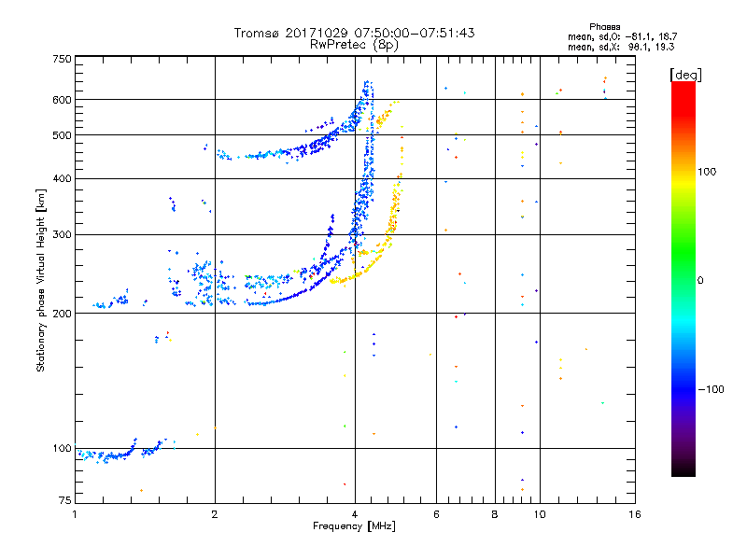The height and width of the screenshot is (560, 747).
Task: Click the y-axis label '300'
Action: click(x=62, y=235)
